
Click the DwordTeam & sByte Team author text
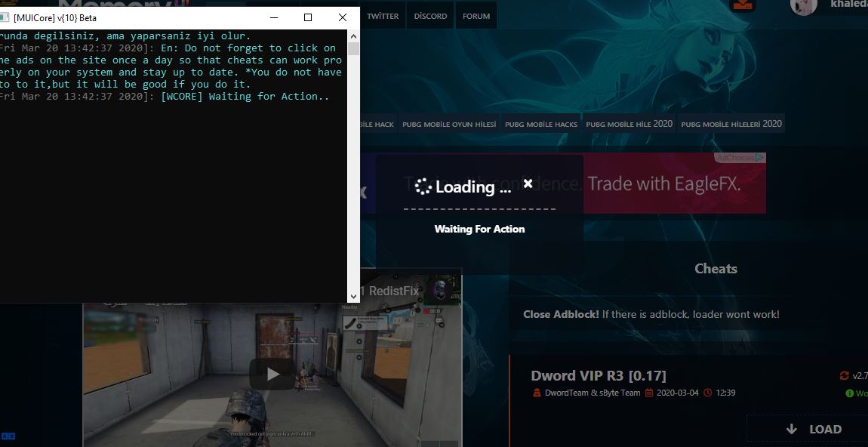[x=593, y=393]
